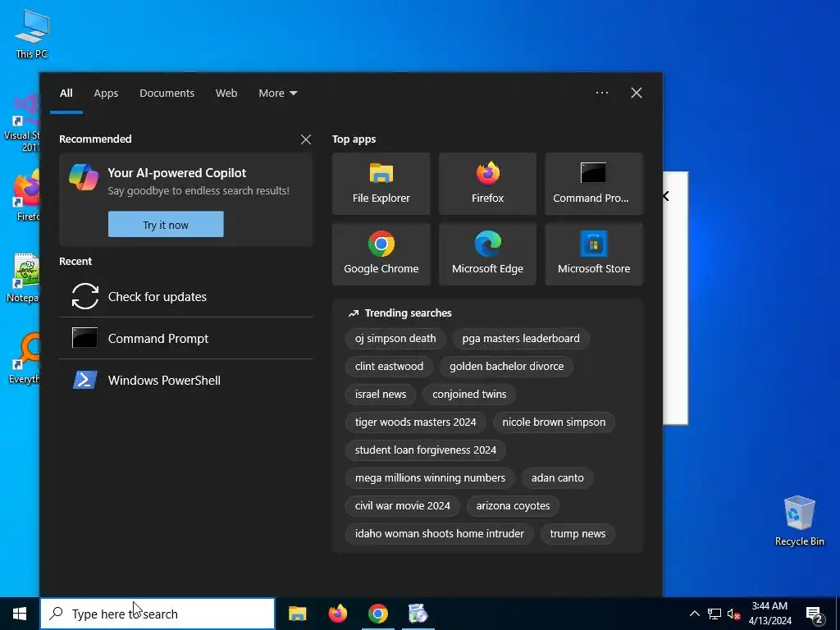Close the white window behind the search panel

point(666,196)
